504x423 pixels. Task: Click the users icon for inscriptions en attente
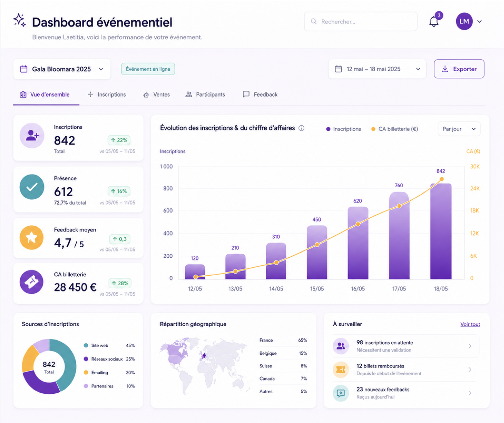pos(341,346)
